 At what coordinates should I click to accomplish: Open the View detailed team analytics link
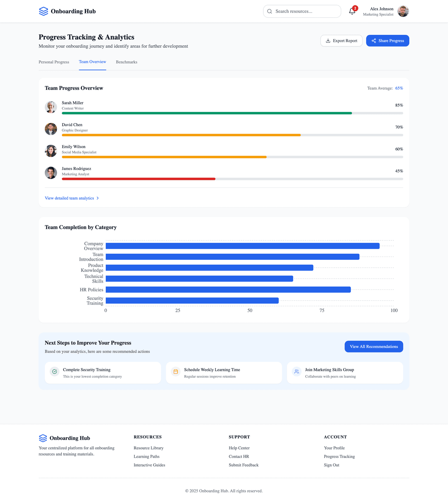point(69,198)
